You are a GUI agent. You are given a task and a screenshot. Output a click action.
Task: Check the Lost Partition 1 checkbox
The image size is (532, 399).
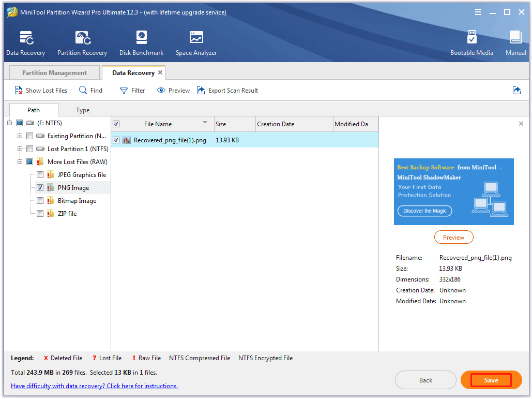point(30,149)
